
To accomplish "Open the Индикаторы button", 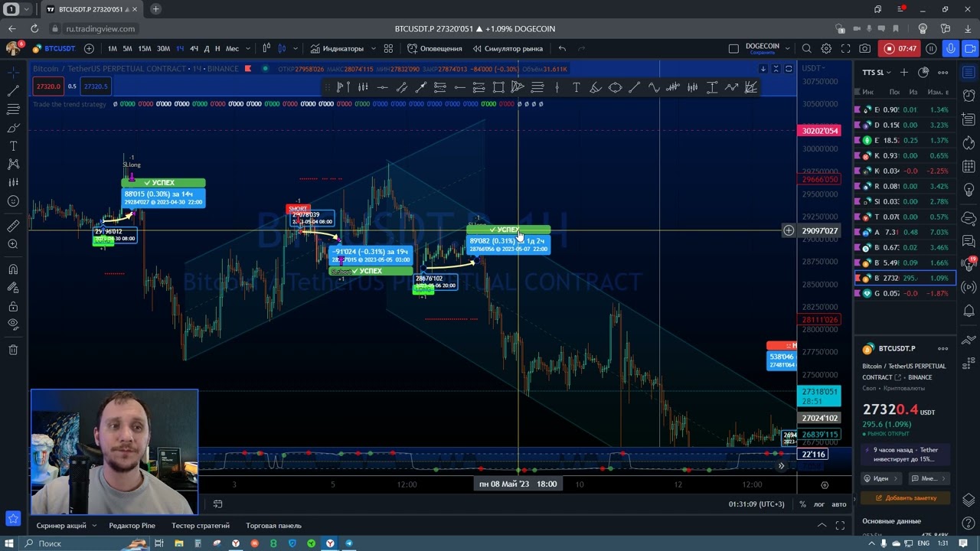I will coord(337,48).
